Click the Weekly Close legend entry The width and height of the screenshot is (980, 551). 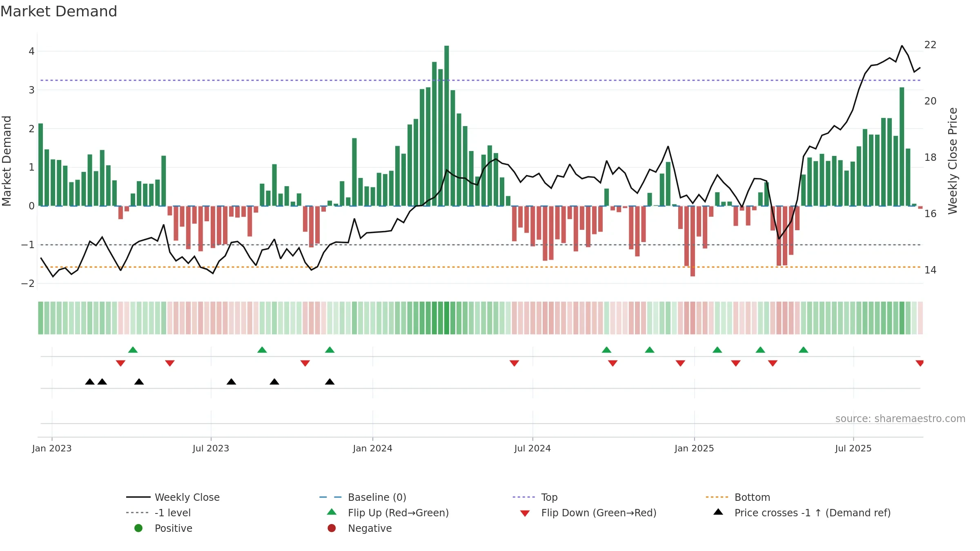click(x=173, y=497)
